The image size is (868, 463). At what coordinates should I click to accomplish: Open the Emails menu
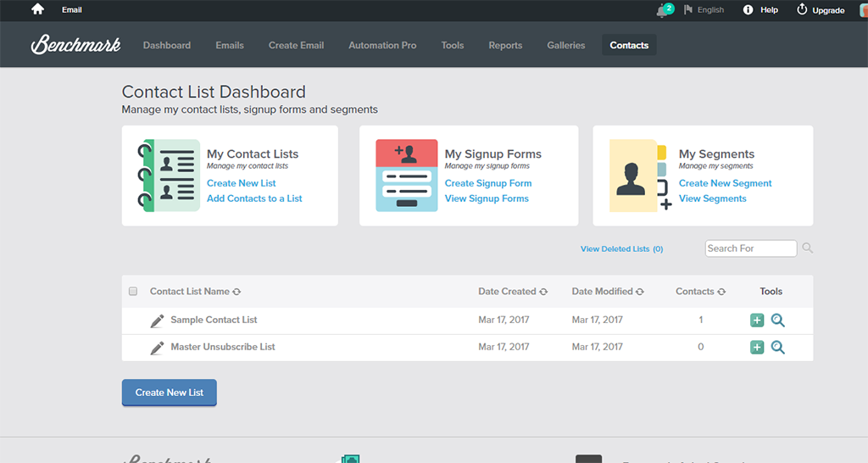(x=230, y=46)
